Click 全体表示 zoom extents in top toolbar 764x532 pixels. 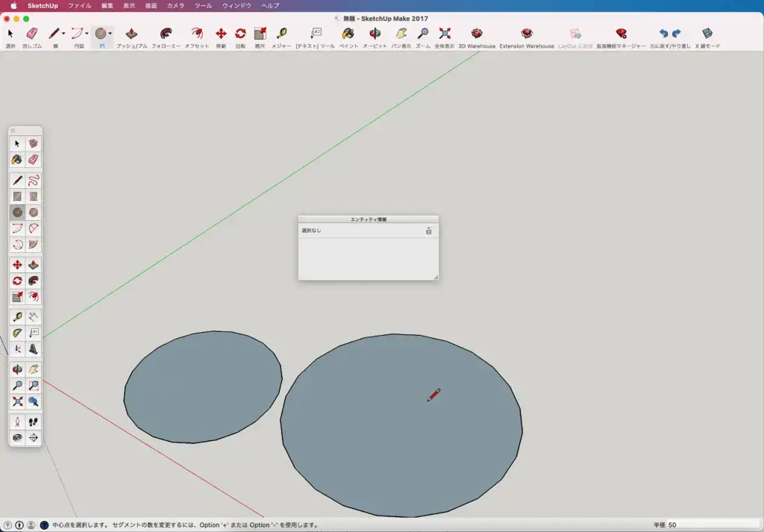(445, 33)
